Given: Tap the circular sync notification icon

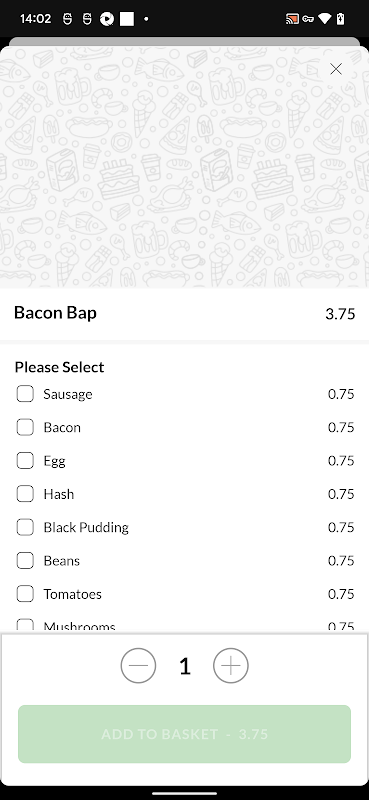Looking at the screenshot, I should click(107, 19).
